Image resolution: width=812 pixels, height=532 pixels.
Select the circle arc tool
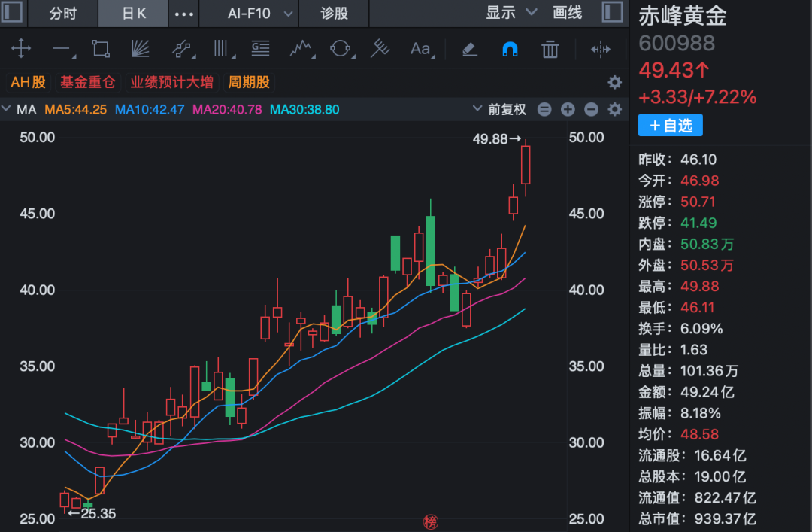(x=341, y=49)
